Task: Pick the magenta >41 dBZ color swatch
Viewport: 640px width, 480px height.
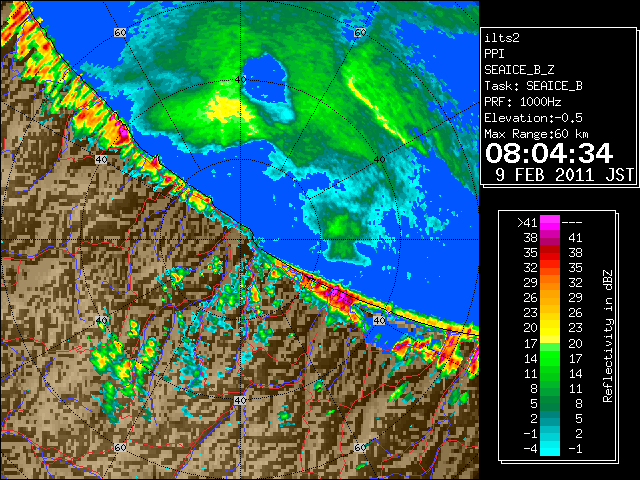Action: click(550, 223)
